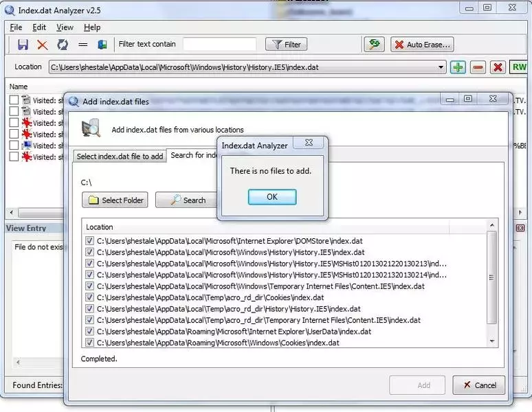Click the green plus Add location icon
Viewport: 532px width, 412px height.
458,67
